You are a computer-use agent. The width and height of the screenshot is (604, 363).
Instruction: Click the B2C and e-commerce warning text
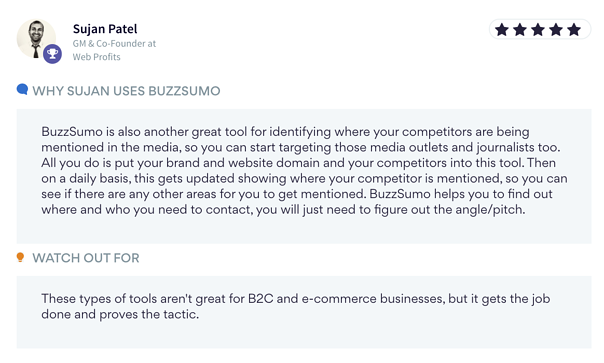[295, 306]
